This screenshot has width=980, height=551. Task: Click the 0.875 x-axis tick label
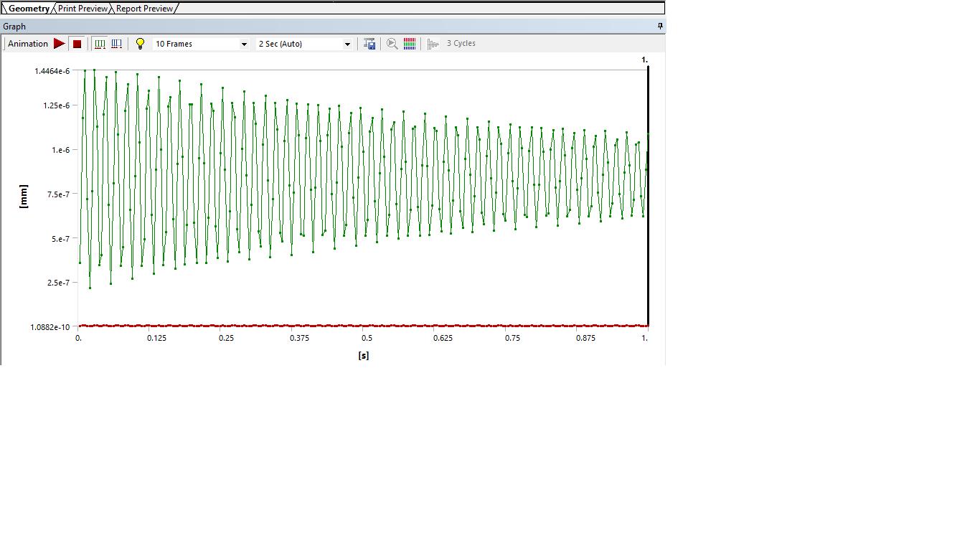[585, 338]
